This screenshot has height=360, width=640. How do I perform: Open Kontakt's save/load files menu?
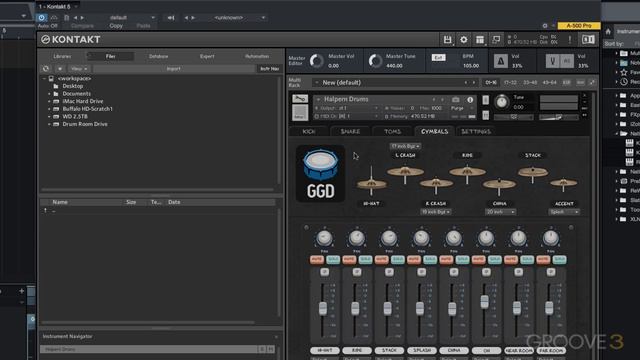[447, 40]
